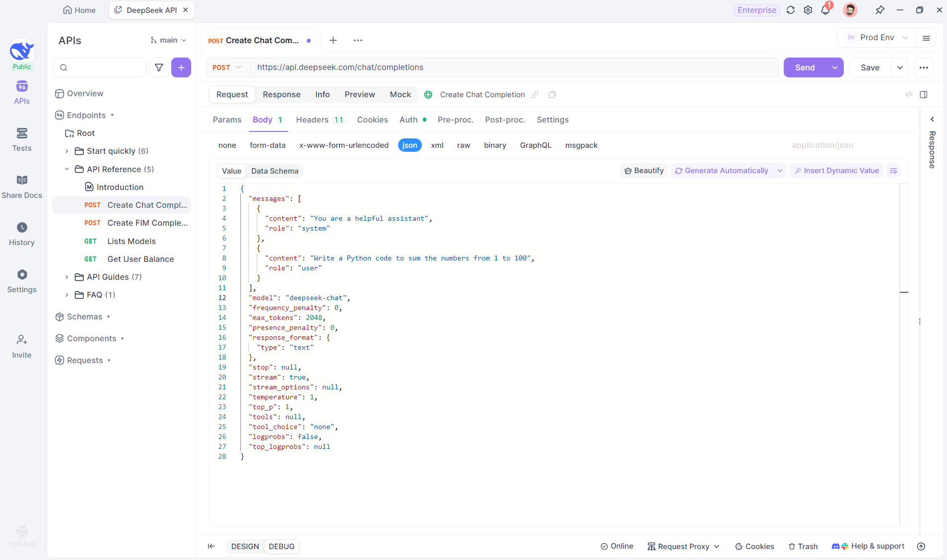Screen dimensions: 947x560
Task: Select the raw body type
Action: (x=464, y=145)
